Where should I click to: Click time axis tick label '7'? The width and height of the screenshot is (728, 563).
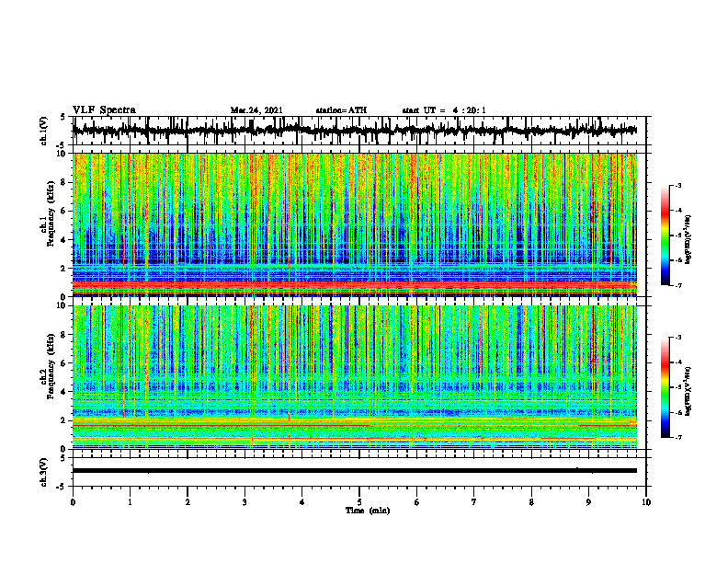pos(474,502)
